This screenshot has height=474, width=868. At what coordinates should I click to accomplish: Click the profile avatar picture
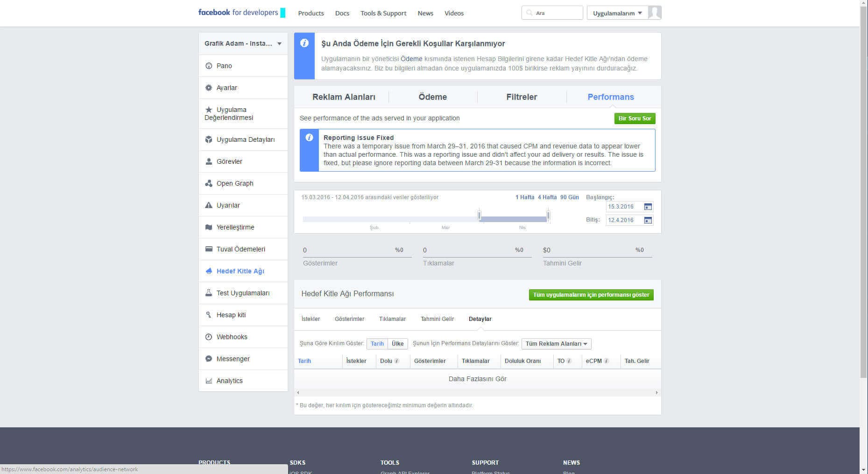click(655, 13)
